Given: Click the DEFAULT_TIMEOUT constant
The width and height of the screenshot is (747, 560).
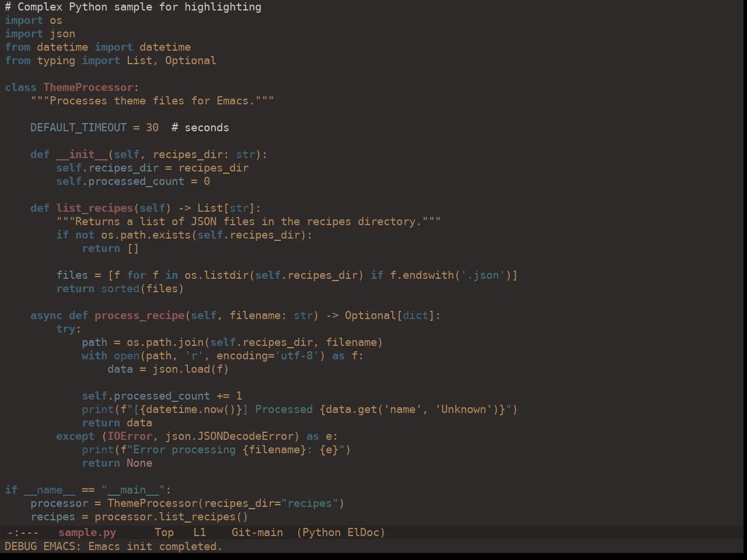Looking at the screenshot, I should pos(78,128).
